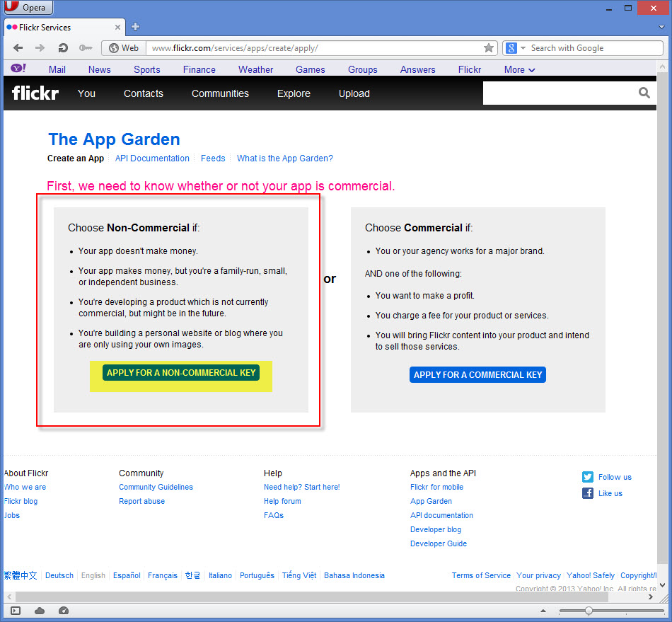Open the Developer Guide link
The width and height of the screenshot is (672, 622).
[439, 543]
